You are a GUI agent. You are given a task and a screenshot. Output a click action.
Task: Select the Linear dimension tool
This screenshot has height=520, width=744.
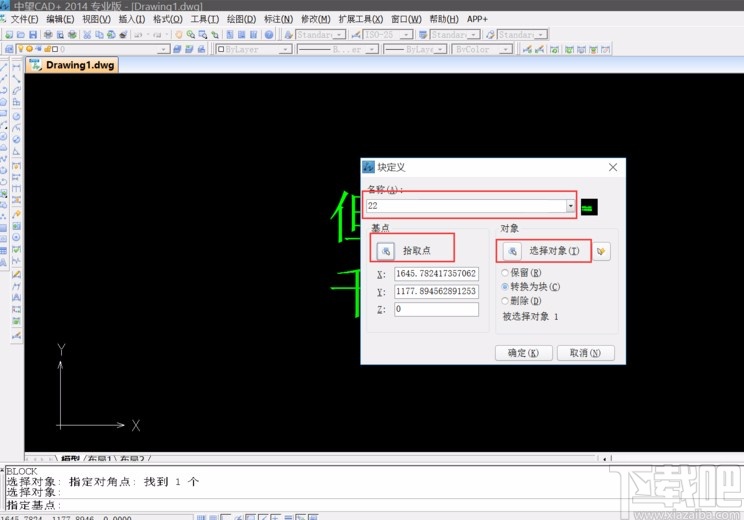click(16, 67)
